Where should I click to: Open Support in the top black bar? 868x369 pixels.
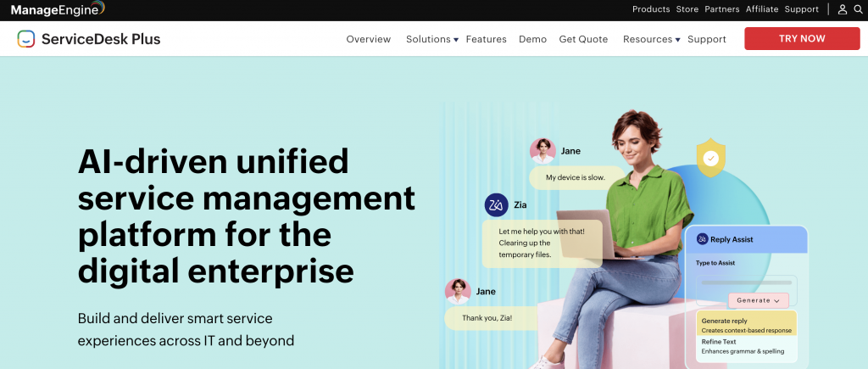point(802,9)
